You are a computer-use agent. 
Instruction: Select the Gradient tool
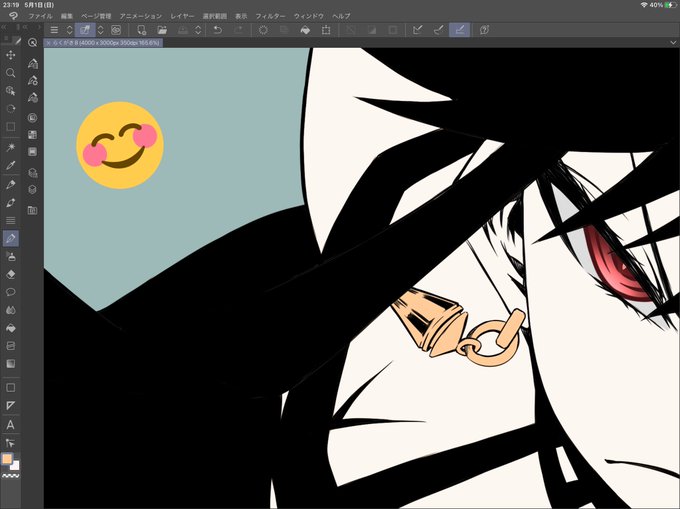[10, 363]
